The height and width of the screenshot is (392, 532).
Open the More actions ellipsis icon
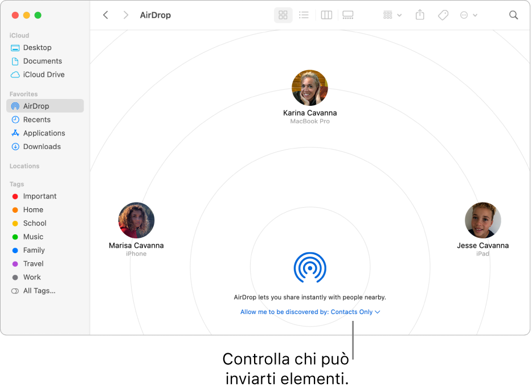(x=464, y=15)
